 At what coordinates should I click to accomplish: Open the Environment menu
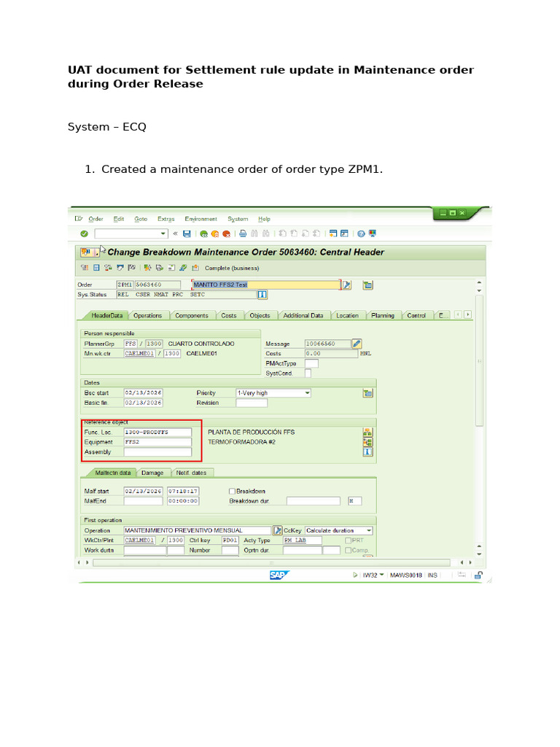pos(201,219)
